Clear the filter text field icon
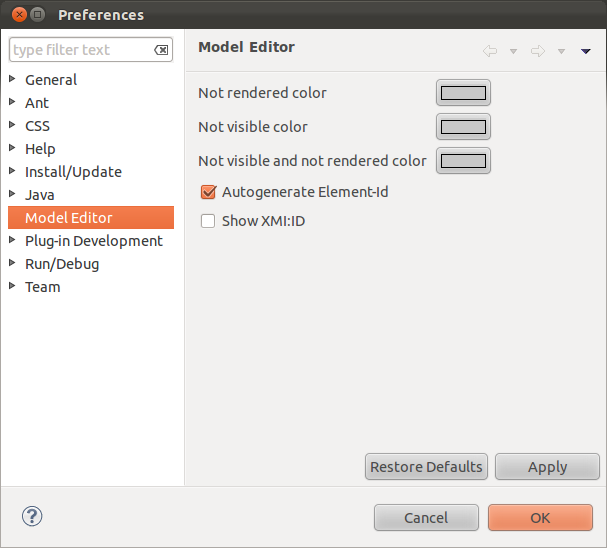 click(x=161, y=50)
